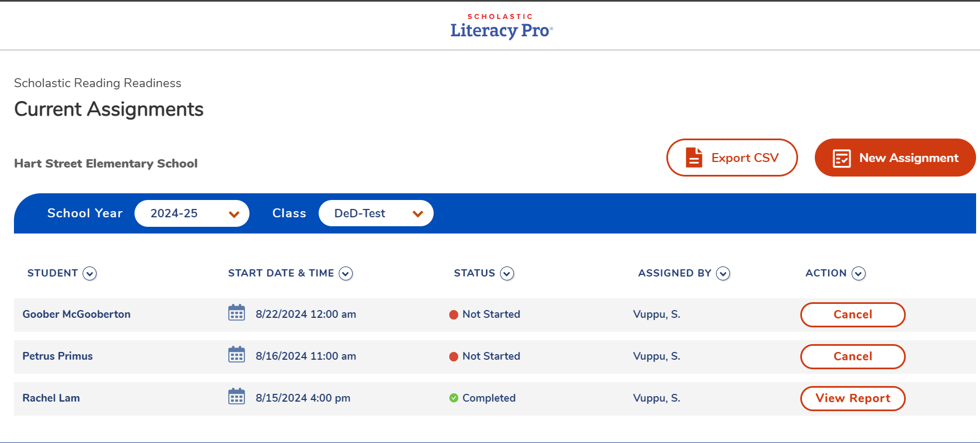
Task: Click Scholastic Reading Readiness heading
Action: pos(98,83)
